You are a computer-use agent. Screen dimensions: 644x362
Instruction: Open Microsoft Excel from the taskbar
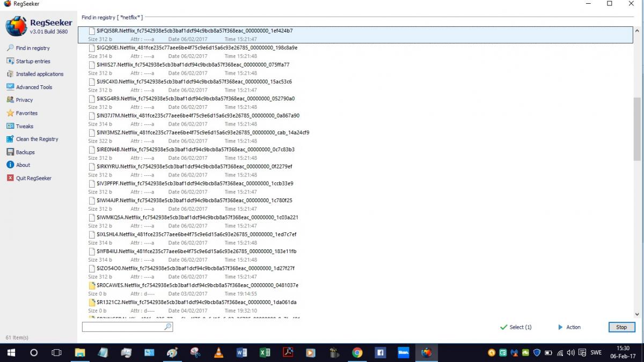tap(265, 353)
